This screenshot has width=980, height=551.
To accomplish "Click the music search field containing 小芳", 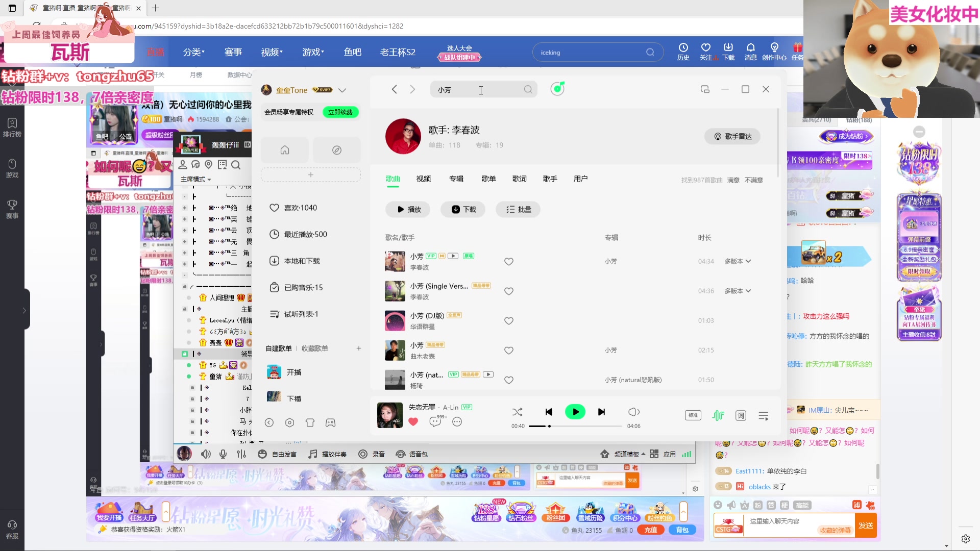I will [483, 89].
